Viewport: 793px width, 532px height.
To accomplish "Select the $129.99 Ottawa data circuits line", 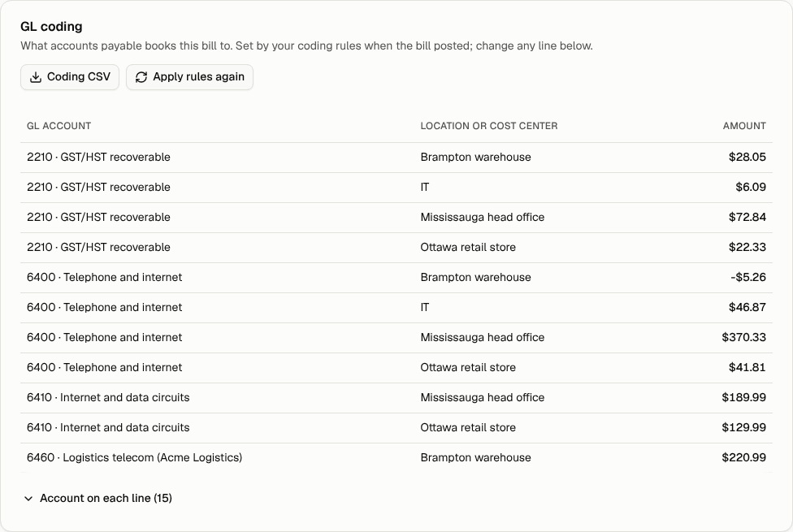I will (396, 428).
